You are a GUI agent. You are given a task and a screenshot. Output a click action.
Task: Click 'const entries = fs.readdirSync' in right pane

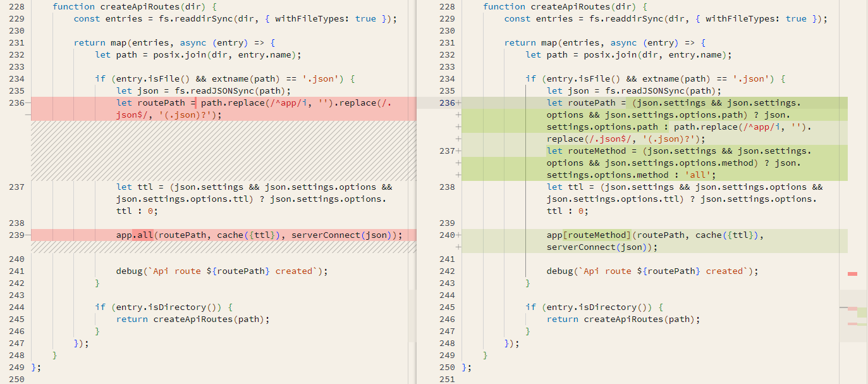click(666, 18)
